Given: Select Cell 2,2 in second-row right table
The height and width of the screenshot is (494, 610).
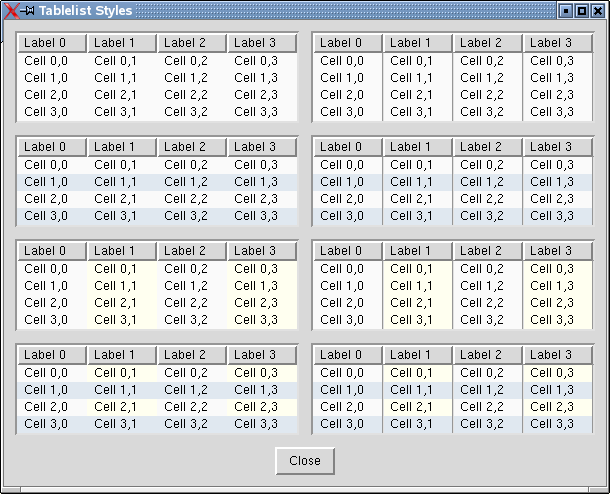Looking at the screenshot, I should pos(482,199).
